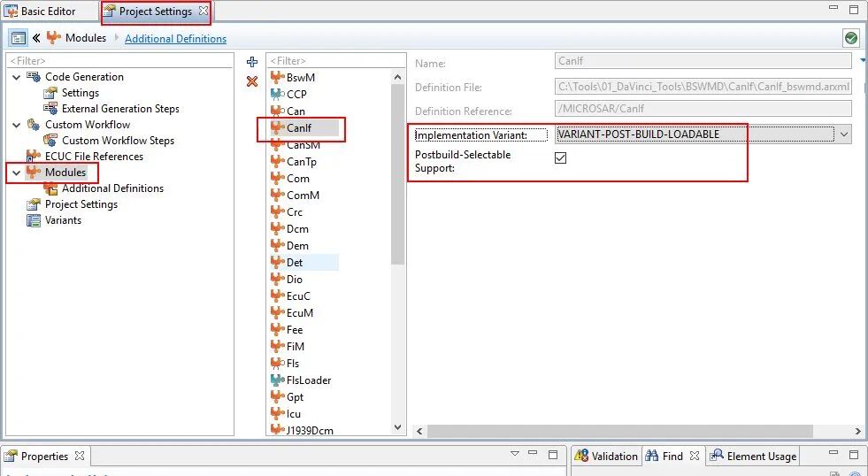Screen dimensions: 868x476
Task: Select Fls module in list
Action: click(x=293, y=363)
